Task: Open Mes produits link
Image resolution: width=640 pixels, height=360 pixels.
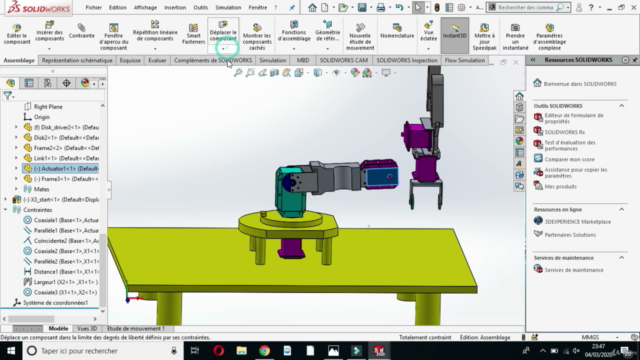Action: (560, 187)
